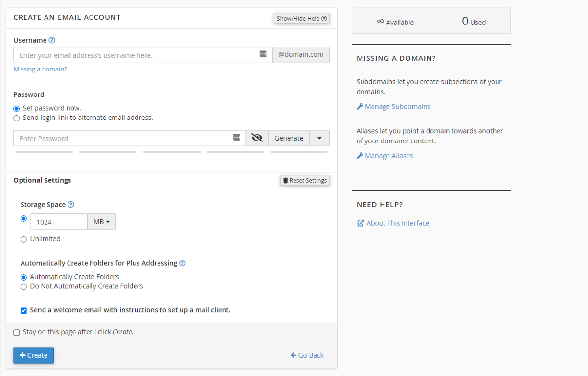
Task: Click the wrench icon beside Manage Subdomains
Action: point(360,106)
